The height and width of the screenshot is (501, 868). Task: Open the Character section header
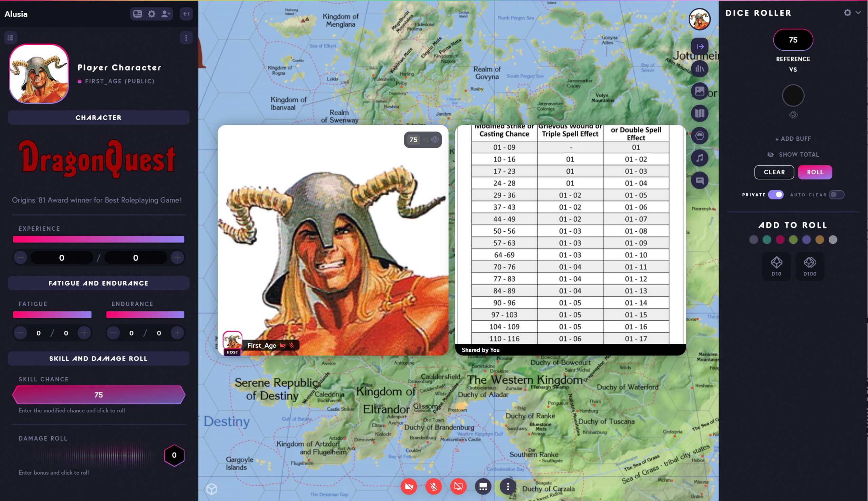98,118
